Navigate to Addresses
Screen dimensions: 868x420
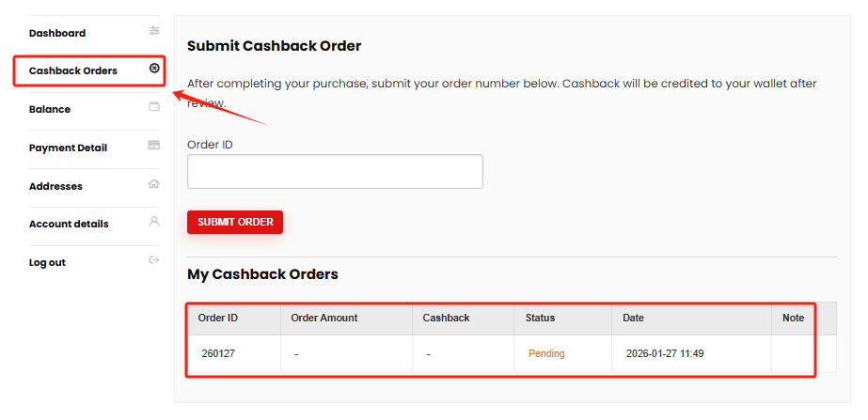pyautogui.click(x=55, y=187)
